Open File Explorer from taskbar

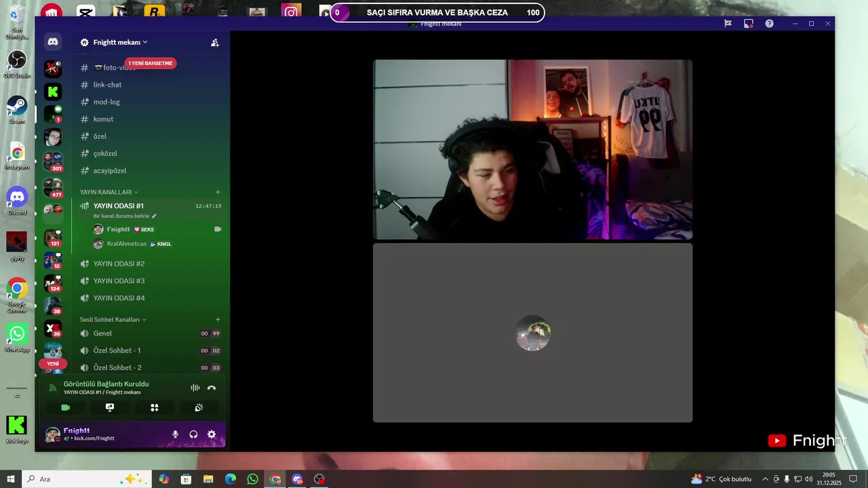tap(208, 479)
